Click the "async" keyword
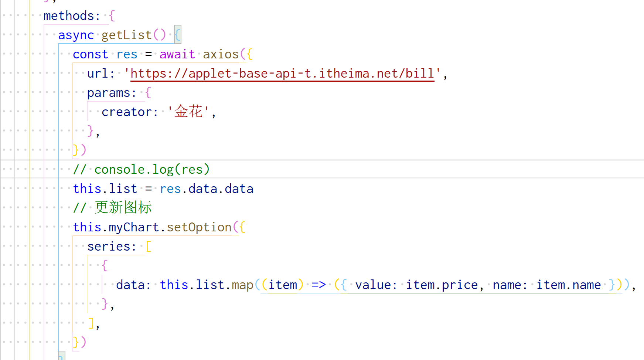Screen dimensions: 644x360 (76, 35)
